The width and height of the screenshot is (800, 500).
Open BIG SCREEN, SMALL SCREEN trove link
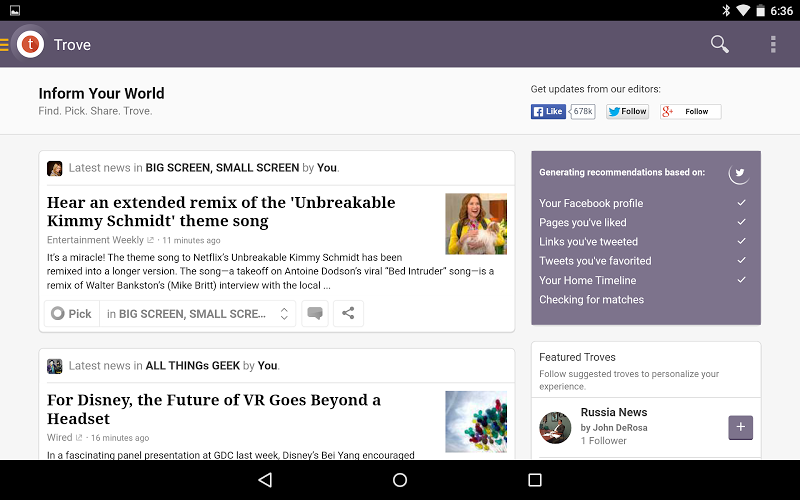coord(222,168)
